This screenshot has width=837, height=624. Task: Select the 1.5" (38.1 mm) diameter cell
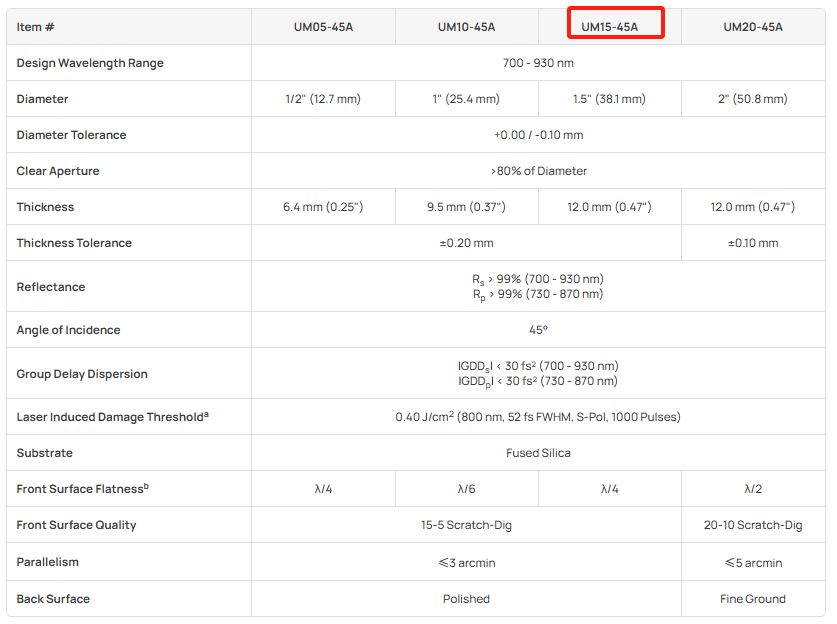[609, 99]
